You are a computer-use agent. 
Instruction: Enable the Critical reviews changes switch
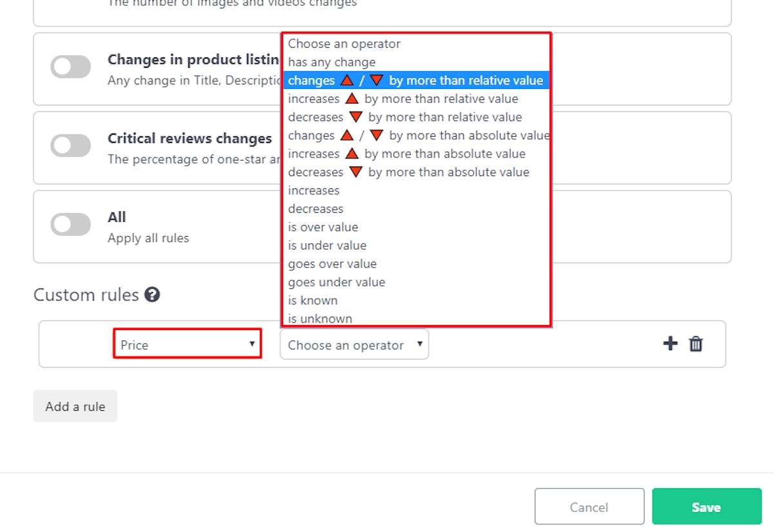pyautogui.click(x=71, y=145)
